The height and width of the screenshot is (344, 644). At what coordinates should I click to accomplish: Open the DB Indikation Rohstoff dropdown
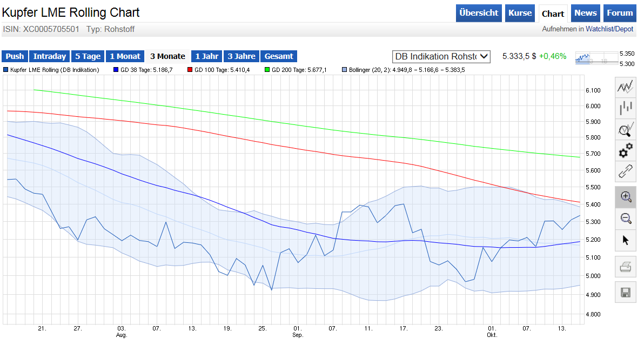click(441, 56)
